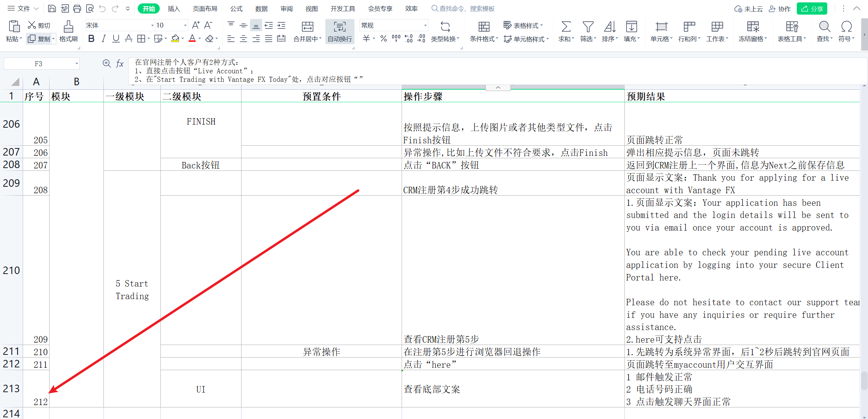Click the Save icon in quick access bar
The image size is (868, 419).
(x=52, y=8)
